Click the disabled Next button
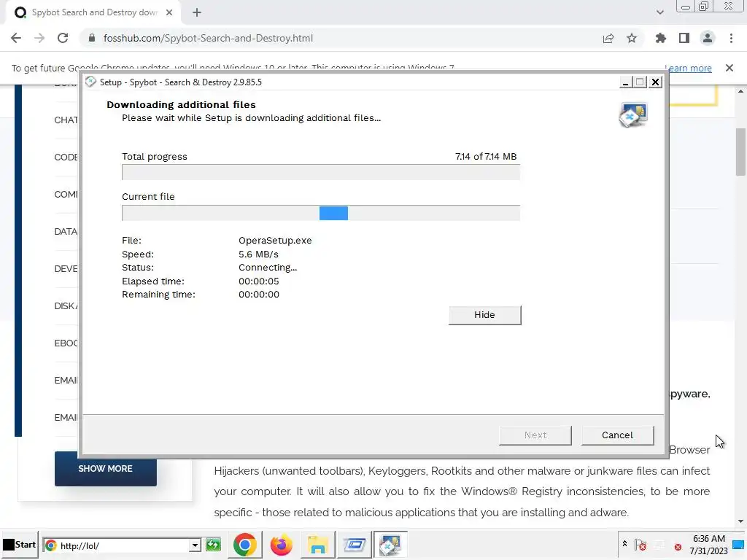This screenshot has width=747, height=560. [x=535, y=435]
